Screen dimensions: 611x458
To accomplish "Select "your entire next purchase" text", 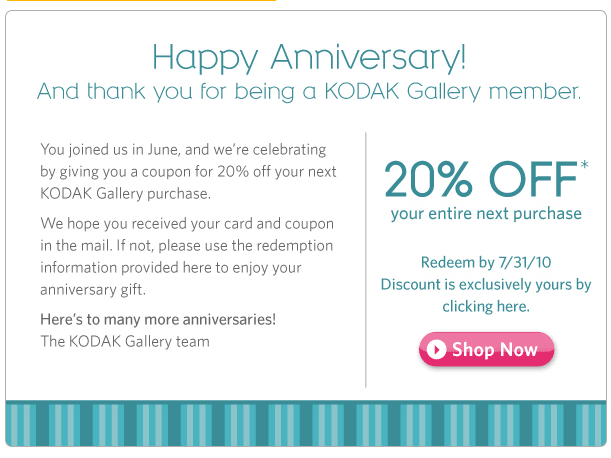I will 486,214.
